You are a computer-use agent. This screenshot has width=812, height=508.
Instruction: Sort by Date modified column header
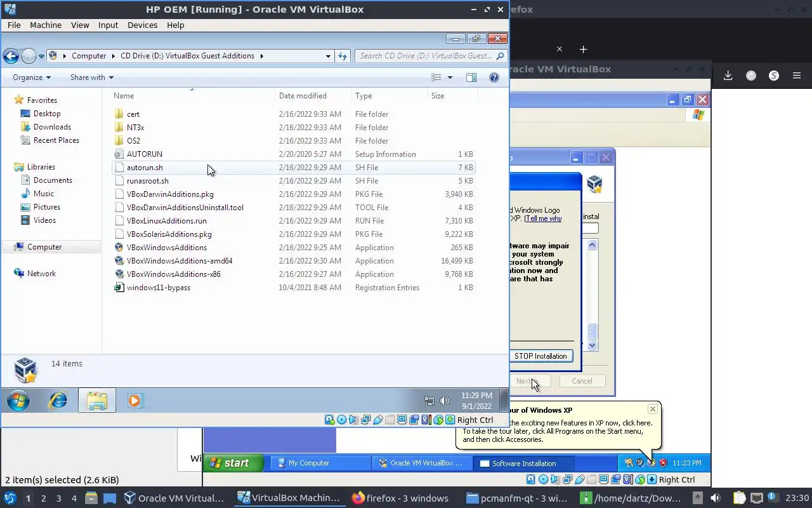(303, 96)
